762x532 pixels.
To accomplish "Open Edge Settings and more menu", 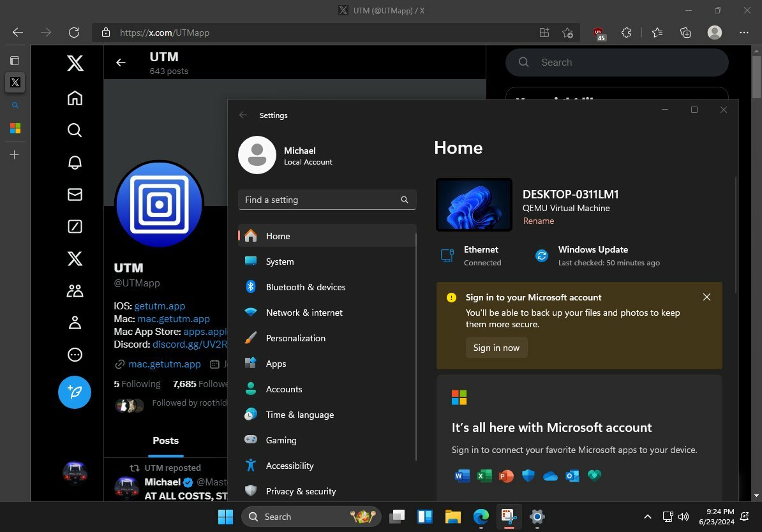I will coord(744,33).
